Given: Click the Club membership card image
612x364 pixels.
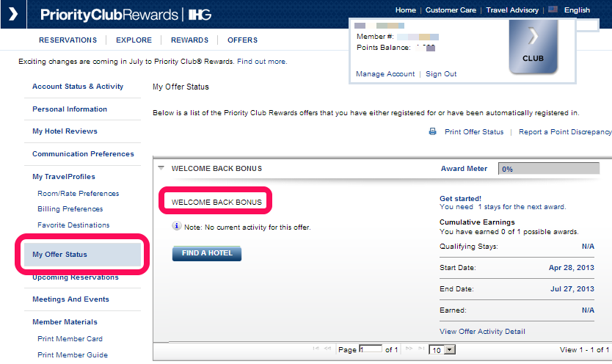Looking at the screenshot, I should [533, 46].
